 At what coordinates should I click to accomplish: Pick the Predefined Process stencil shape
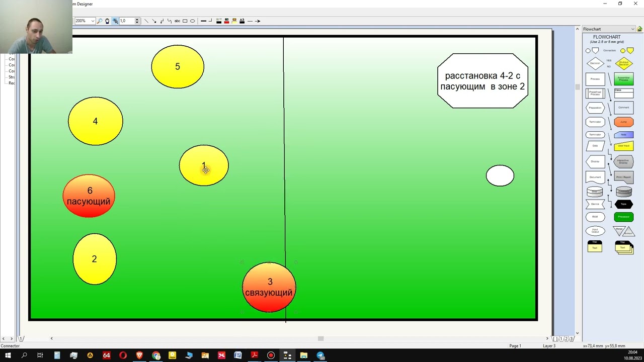[595, 93]
